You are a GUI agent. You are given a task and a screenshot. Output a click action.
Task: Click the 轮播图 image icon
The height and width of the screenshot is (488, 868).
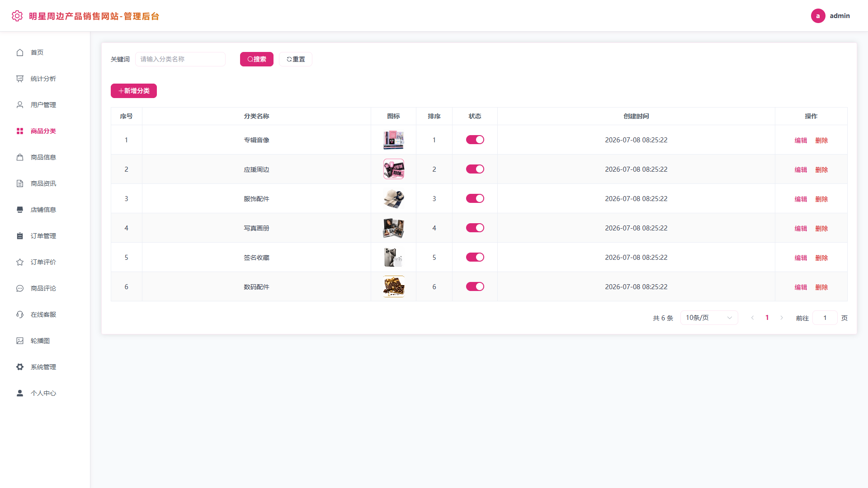point(20,341)
